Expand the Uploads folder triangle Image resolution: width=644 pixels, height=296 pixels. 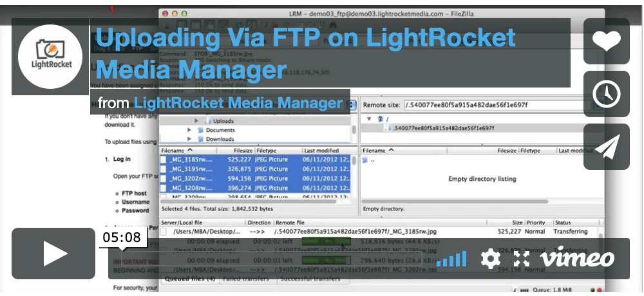[x=196, y=121]
